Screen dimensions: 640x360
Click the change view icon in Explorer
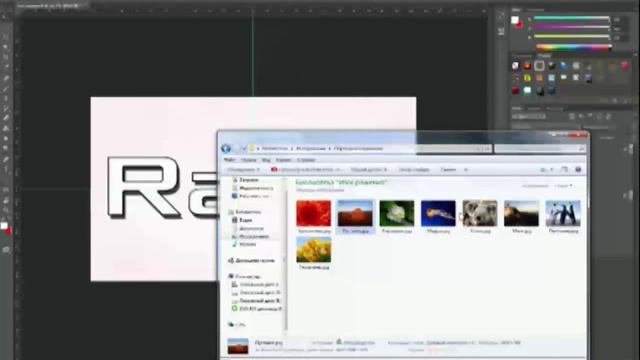coord(544,169)
